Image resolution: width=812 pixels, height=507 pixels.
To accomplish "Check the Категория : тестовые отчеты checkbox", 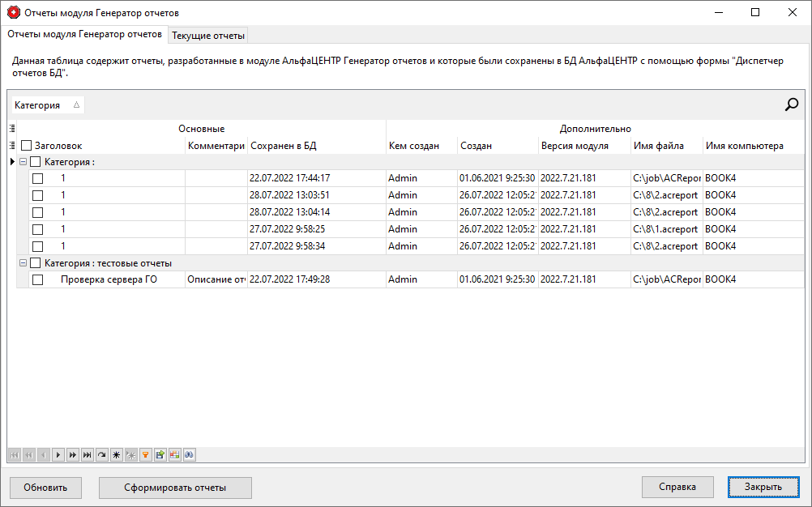I will pyautogui.click(x=35, y=263).
